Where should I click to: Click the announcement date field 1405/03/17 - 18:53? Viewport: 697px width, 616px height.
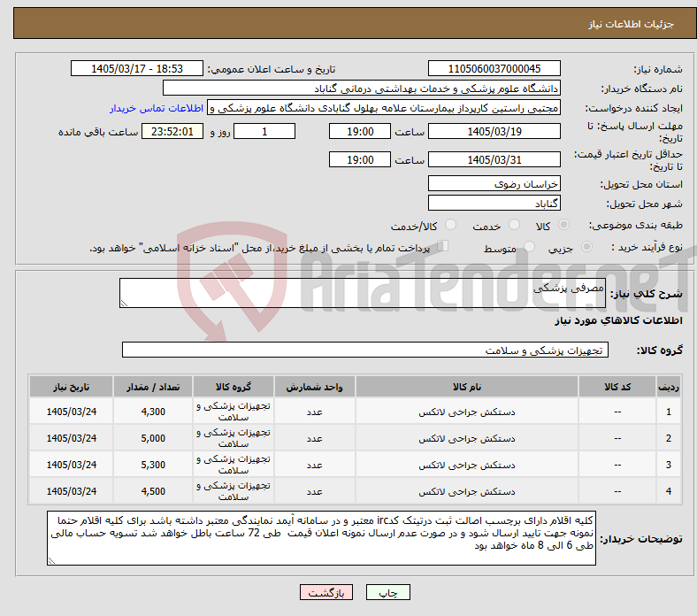[x=137, y=68]
